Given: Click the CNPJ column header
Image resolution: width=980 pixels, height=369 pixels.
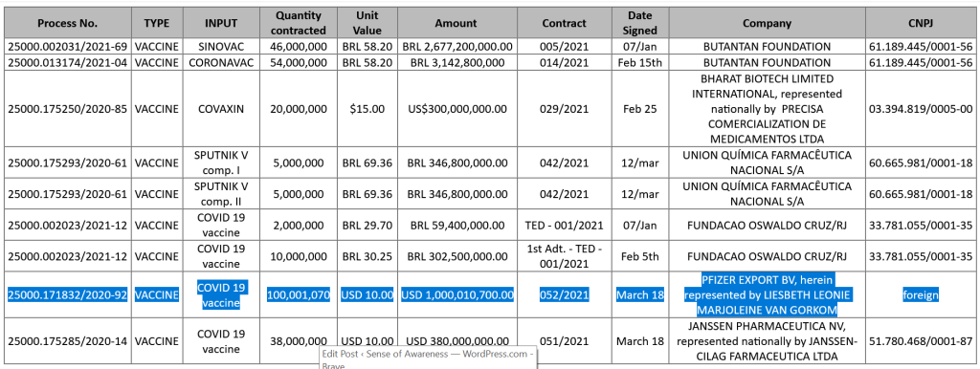Looking at the screenshot, I should (921, 23).
